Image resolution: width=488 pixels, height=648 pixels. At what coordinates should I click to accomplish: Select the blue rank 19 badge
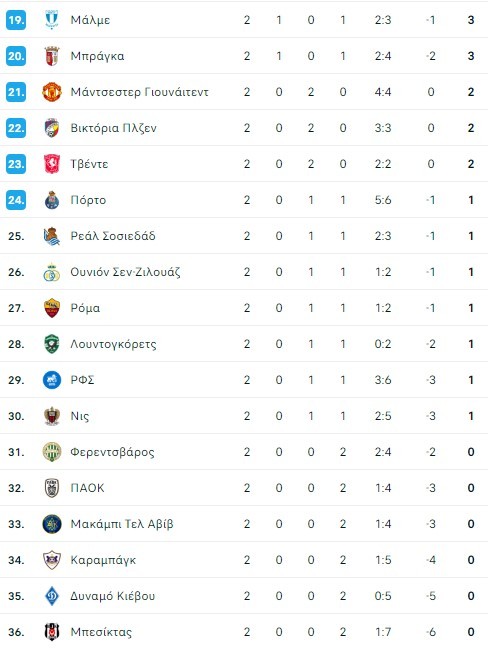[16, 20]
